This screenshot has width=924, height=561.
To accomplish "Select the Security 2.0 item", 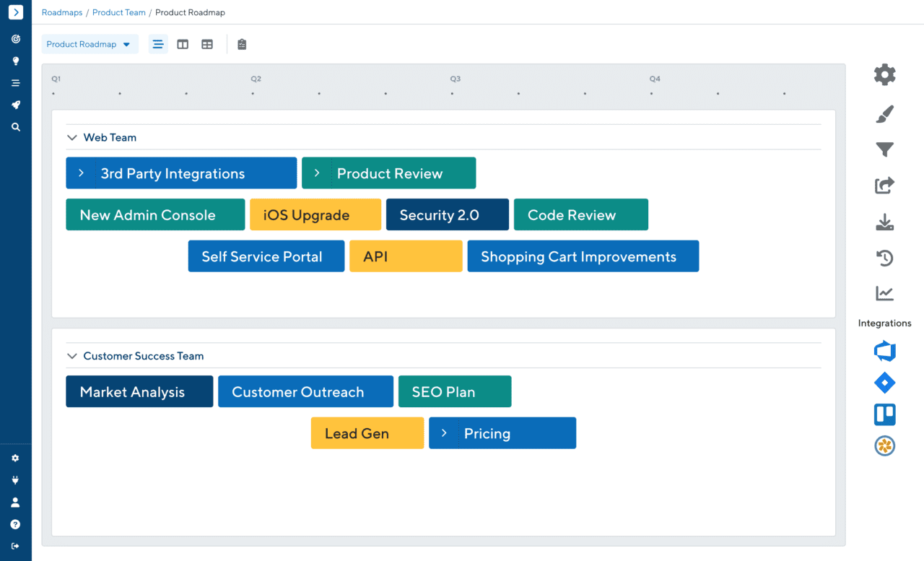I will (447, 214).
